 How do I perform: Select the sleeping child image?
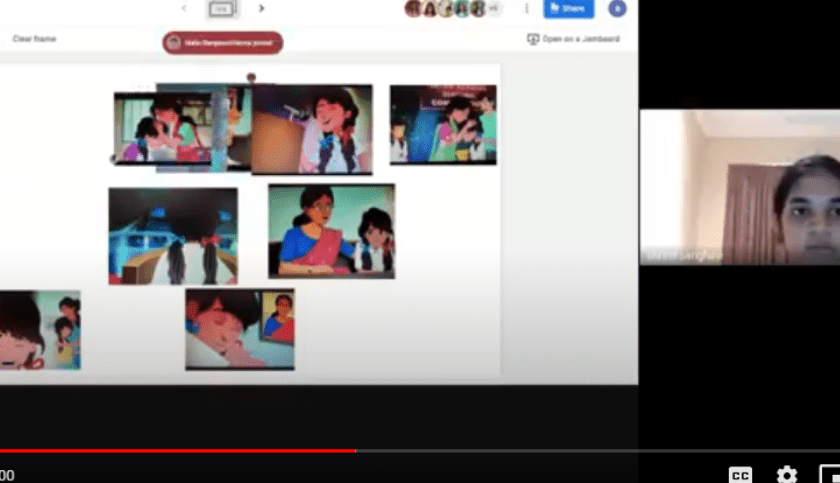pos(239,329)
